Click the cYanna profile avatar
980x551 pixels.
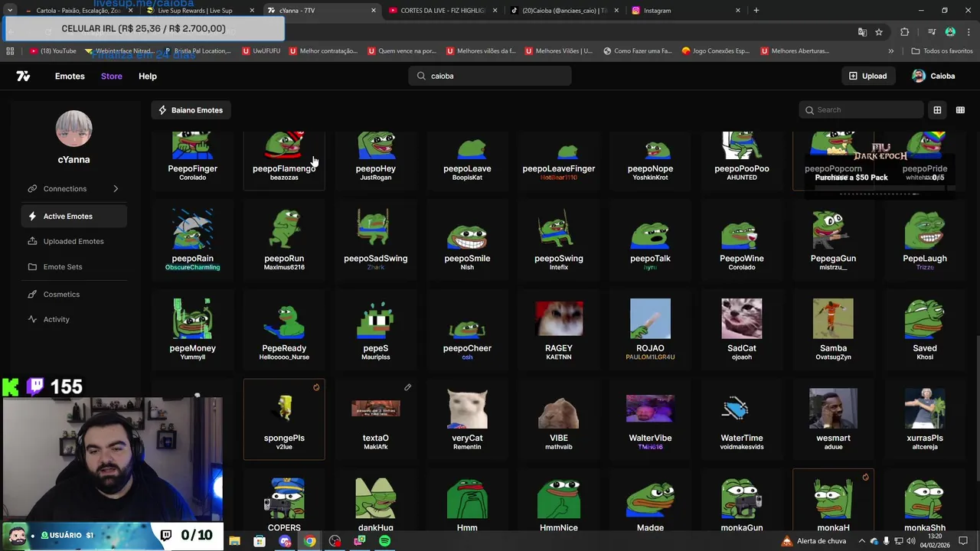pyautogui.click(x=73, y=128)
